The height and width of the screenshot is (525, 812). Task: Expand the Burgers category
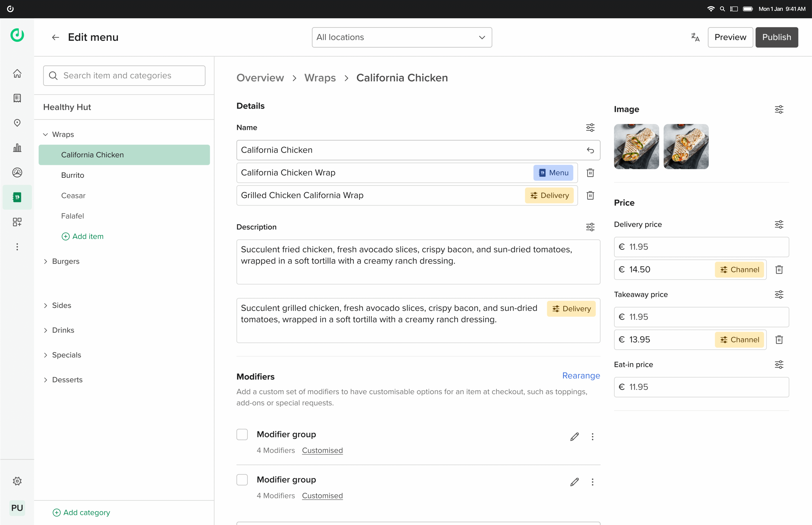click(x=45, y=261)
